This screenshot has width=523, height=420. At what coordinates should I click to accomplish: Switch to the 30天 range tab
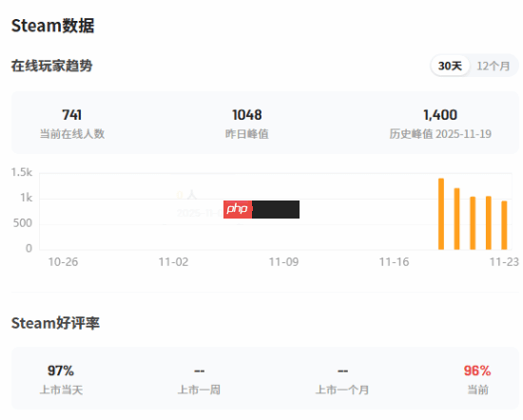[450, 66]
